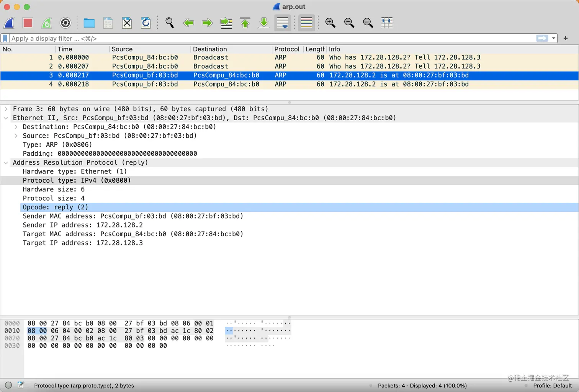
Task: Select packet 1 at time 0.000000
Action: (x=289, y=57)
